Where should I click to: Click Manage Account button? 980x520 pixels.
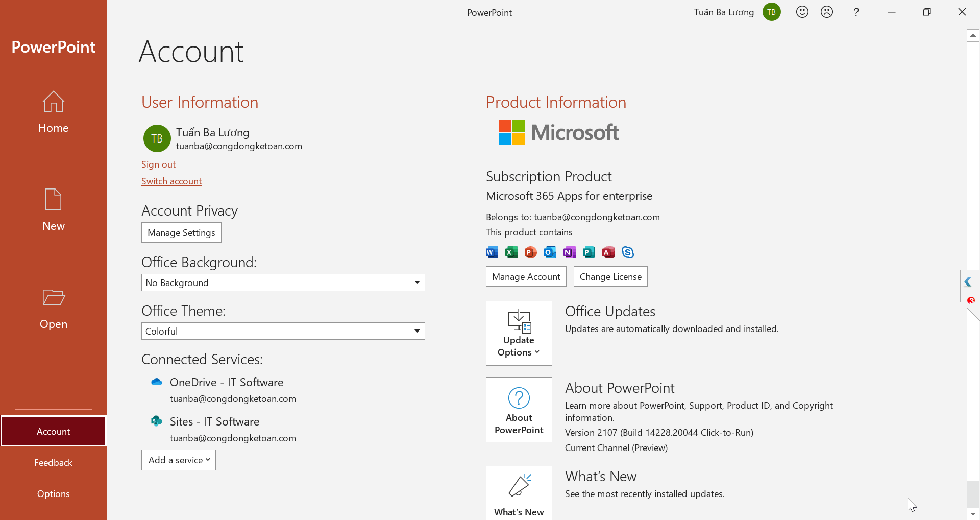point(526,276)
